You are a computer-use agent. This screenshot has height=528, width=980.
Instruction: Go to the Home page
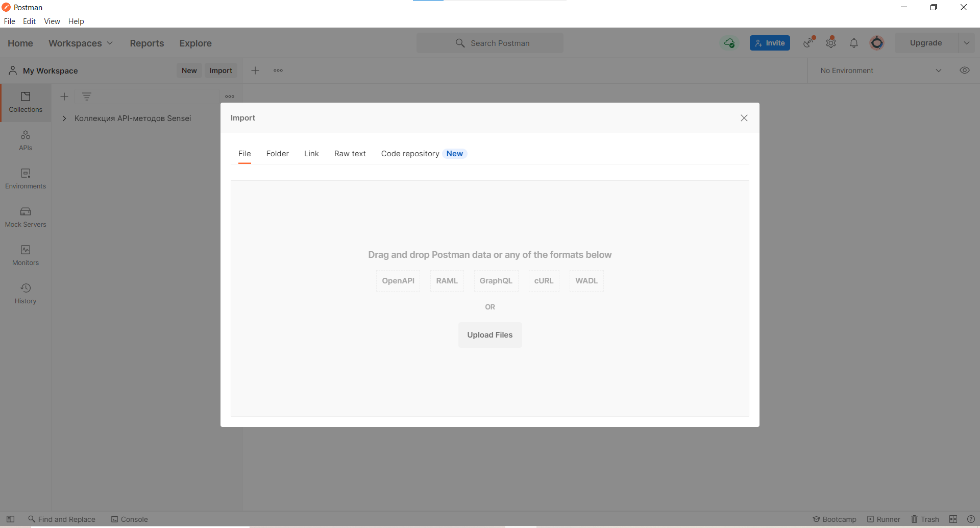20,43
